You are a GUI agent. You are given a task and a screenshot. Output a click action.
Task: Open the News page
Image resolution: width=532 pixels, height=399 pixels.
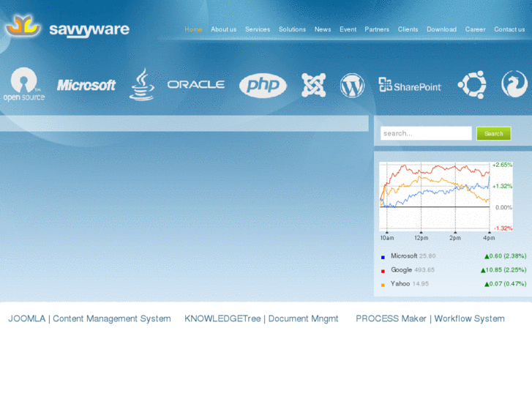[323, 29]
